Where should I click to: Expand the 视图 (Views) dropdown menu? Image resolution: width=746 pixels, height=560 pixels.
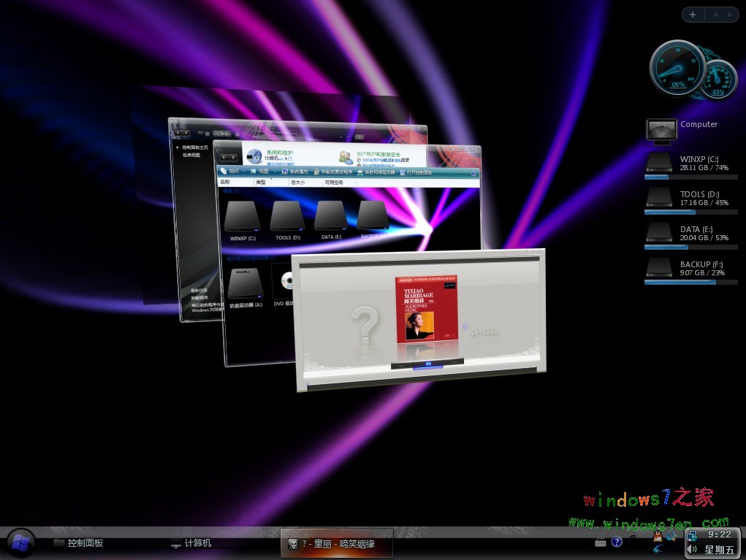263,172
